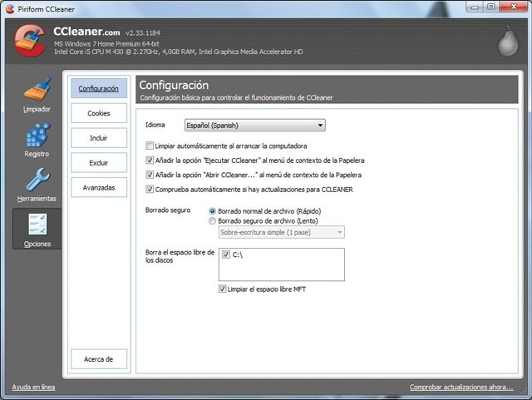Switch to the Configuración tab
The image size is (532, 400).
[99, 88]
